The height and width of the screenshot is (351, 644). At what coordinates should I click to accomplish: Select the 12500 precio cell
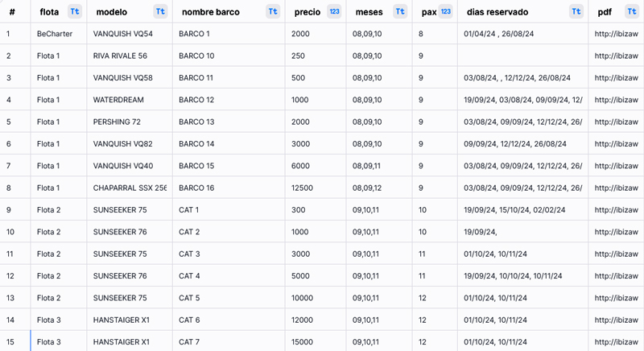[302, 188]
